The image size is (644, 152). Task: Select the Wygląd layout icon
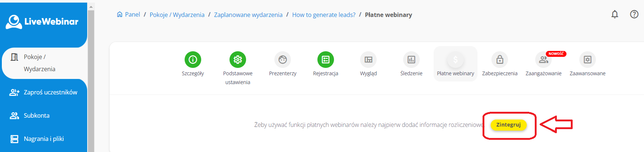tap(368, 59)
